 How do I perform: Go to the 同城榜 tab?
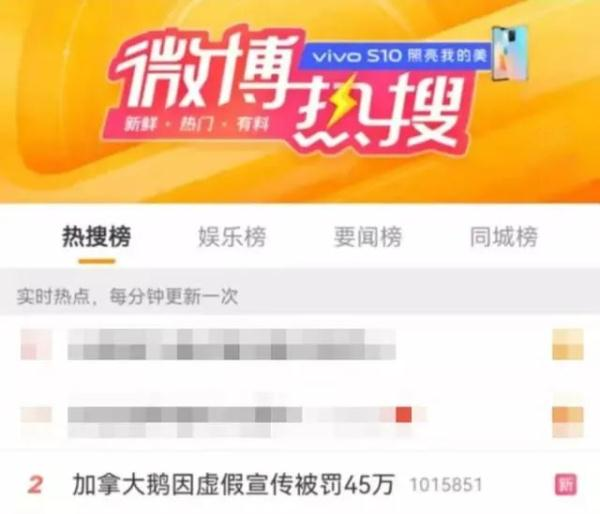(504, 237)
